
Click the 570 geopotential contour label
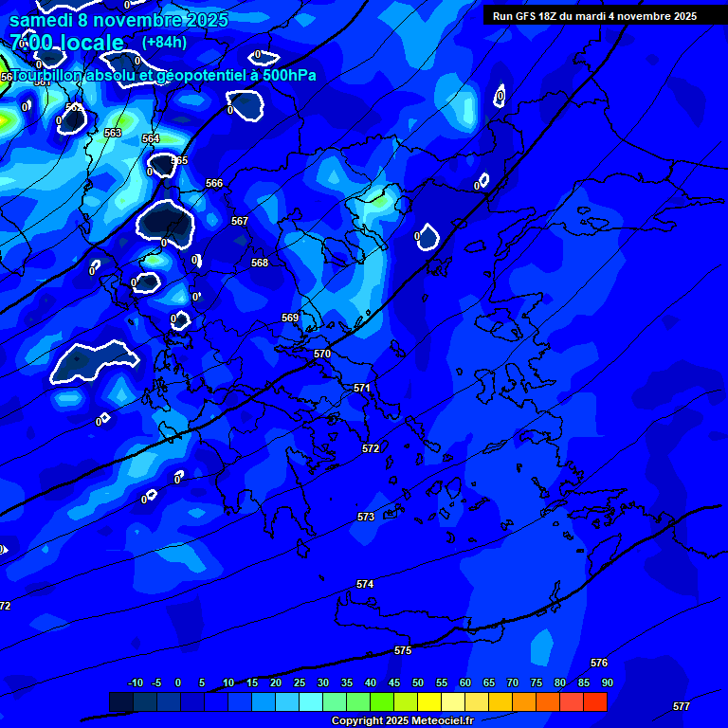[x=322, y=354]
